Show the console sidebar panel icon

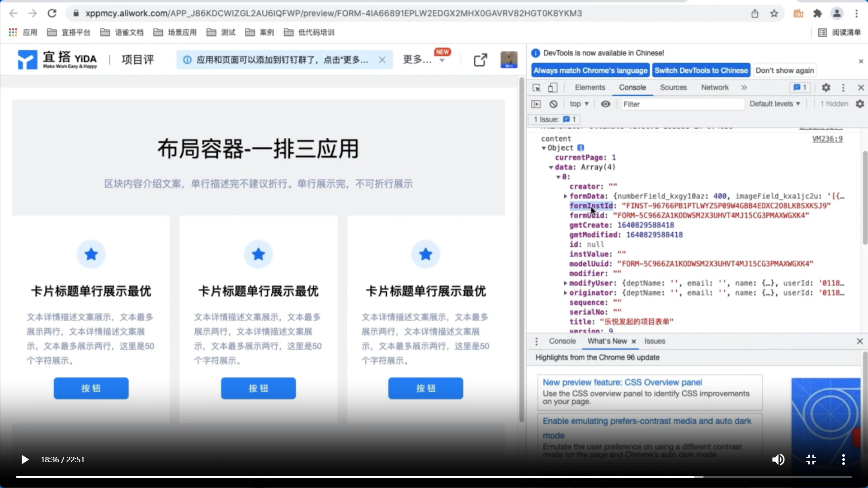tap(536, 104)
